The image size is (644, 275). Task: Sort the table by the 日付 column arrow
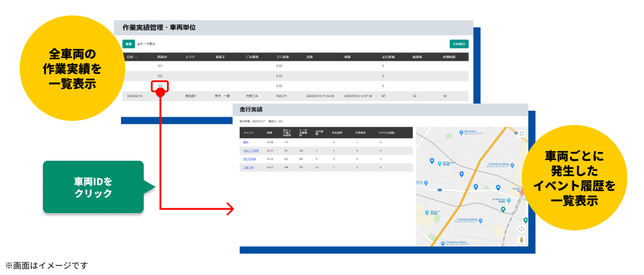(x=136, y=57)
